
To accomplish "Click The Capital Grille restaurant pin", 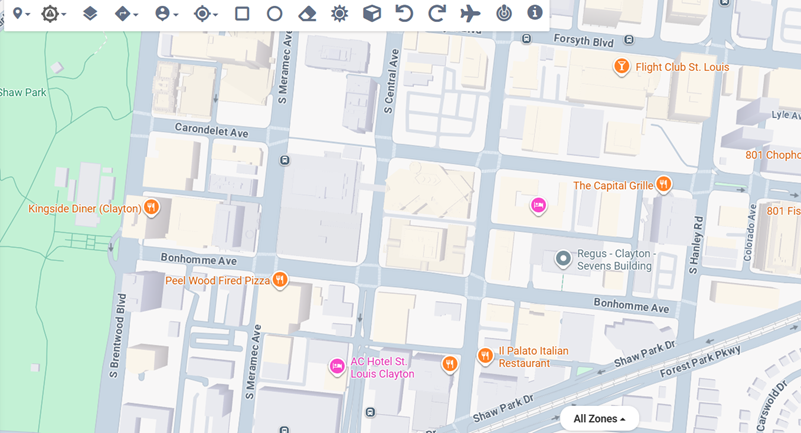I will tap(664, 184).
